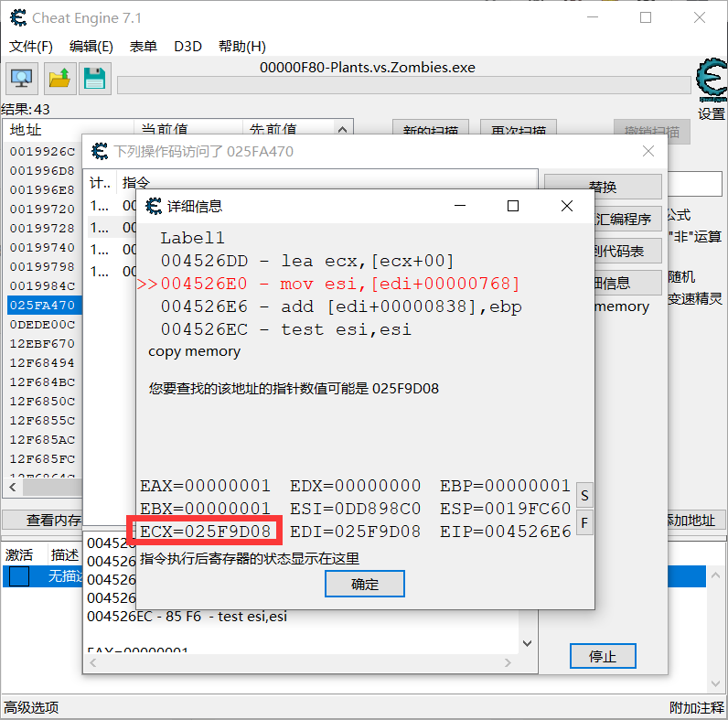728x720 pixels.
Task: Open the 编辑(E) menu
Action: tap(91, 47)
